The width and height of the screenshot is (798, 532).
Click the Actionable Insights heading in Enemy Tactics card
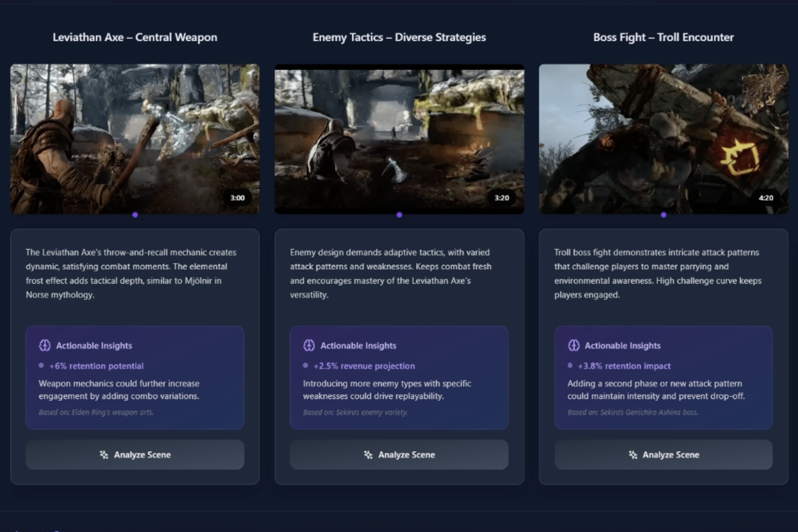point(359,346)
